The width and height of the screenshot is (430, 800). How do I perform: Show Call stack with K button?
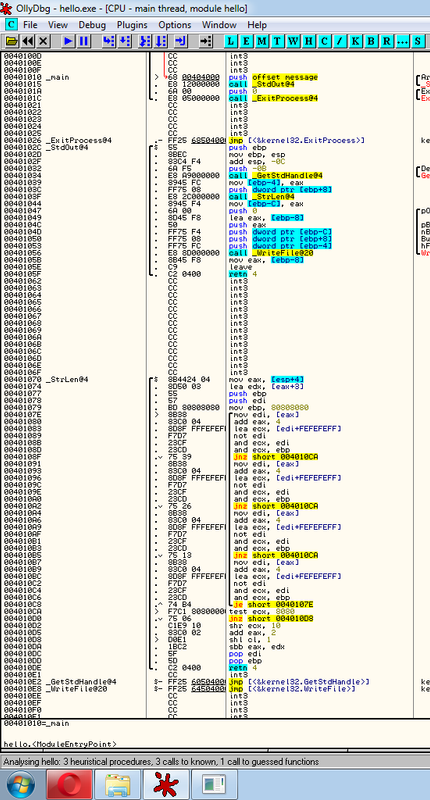coord(356,41)
